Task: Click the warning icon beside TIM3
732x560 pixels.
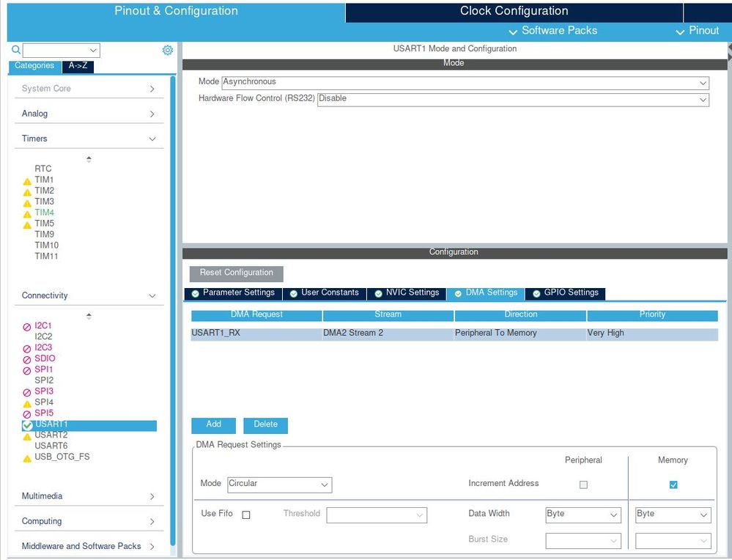Action: tap(27, 203)
